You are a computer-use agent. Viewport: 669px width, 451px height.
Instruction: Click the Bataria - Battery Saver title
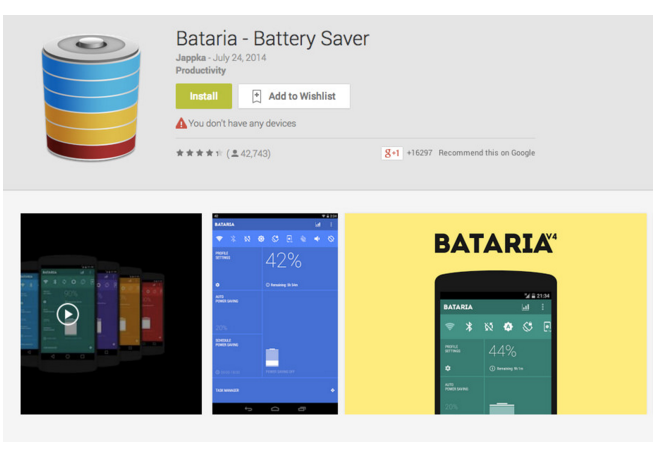click(272, 38)
